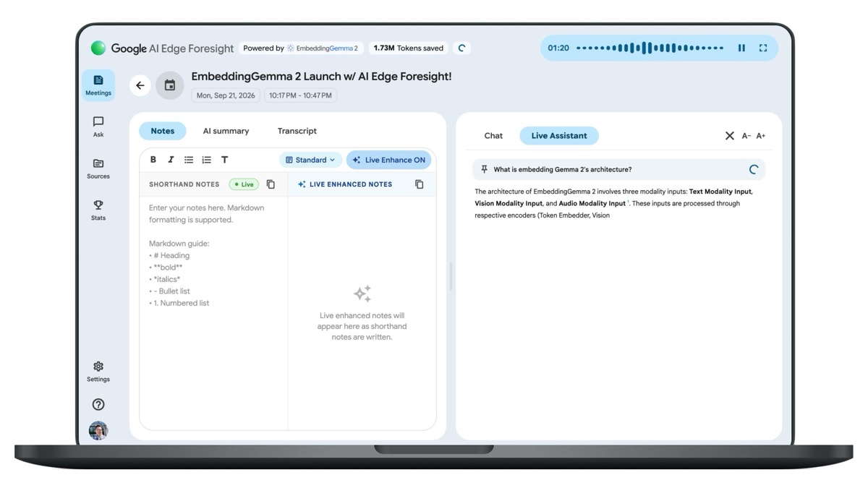Copy the live enhanced notes

[419, 184]
